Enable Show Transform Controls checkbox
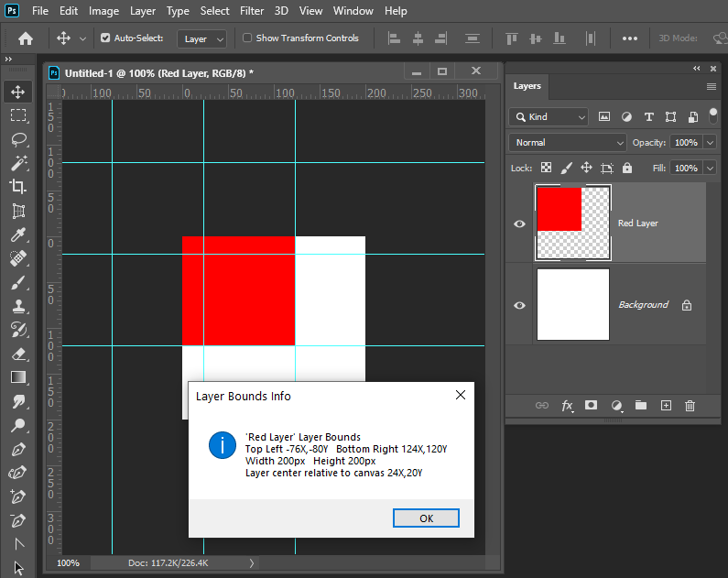728x578 pixels. 247,38
